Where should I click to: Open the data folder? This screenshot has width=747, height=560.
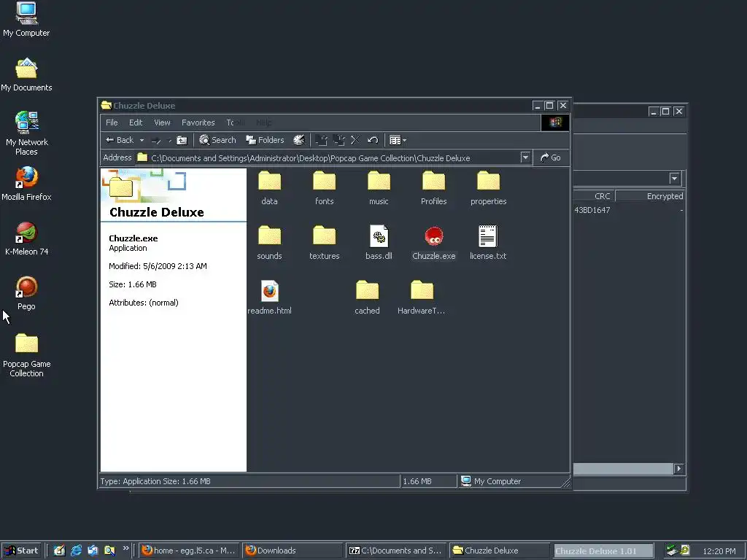click(269, 189)
